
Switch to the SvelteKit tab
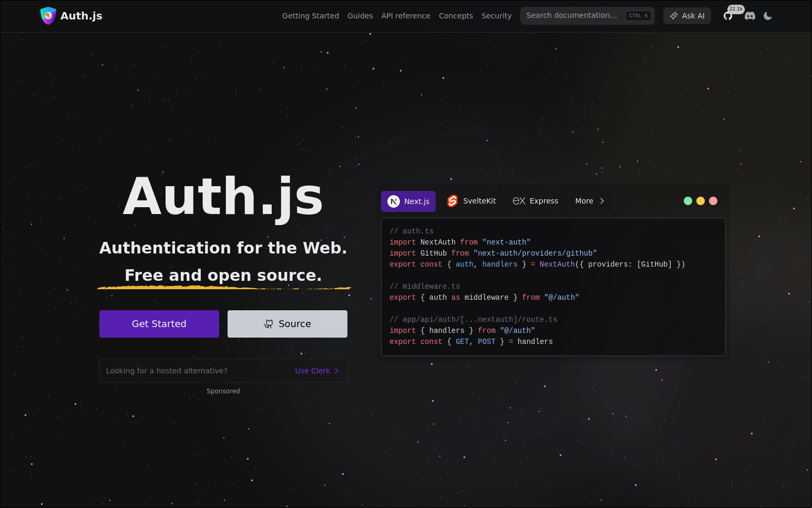[x=471, y=201]
